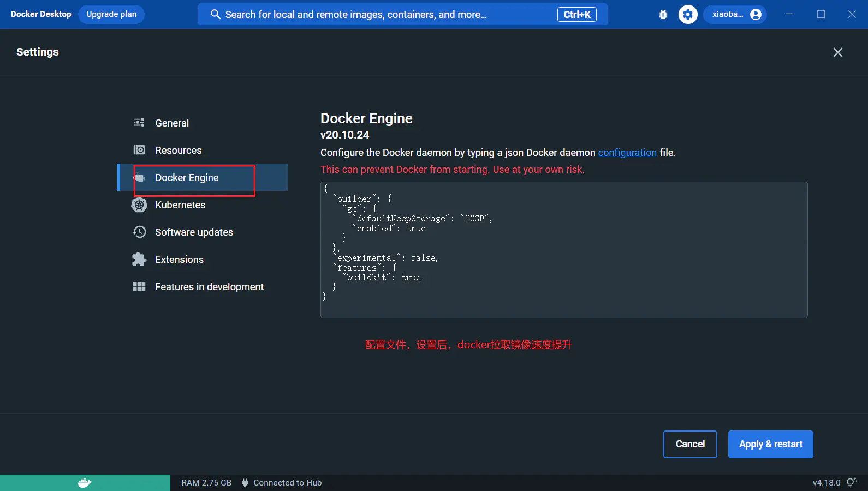
Task: Click the plug icon next to Connected to Hub
Action: point(245,483)
